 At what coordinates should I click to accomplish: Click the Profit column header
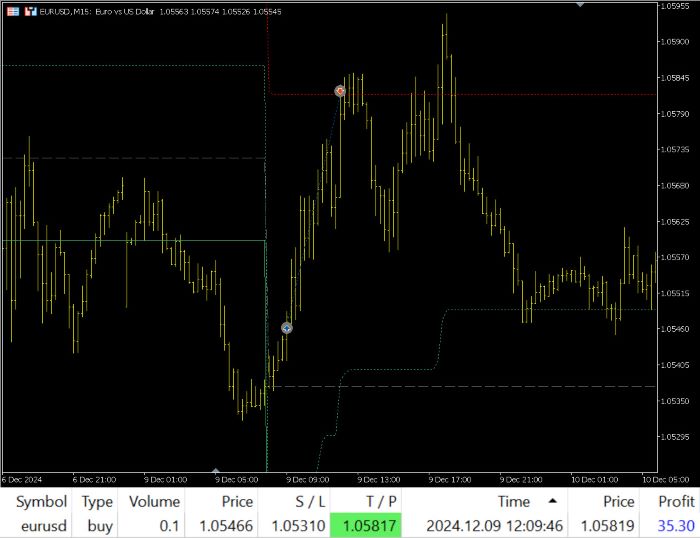677,501
